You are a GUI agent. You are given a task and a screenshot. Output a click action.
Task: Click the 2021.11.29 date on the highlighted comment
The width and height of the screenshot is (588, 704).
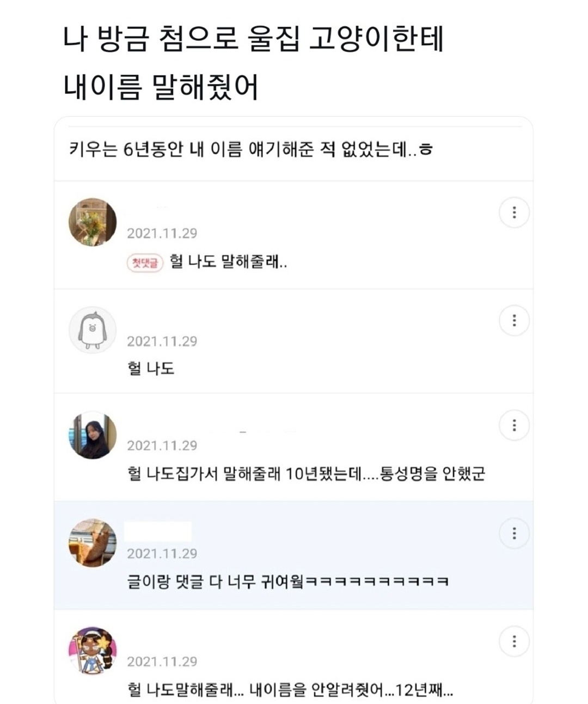click(x=162, y=554)
